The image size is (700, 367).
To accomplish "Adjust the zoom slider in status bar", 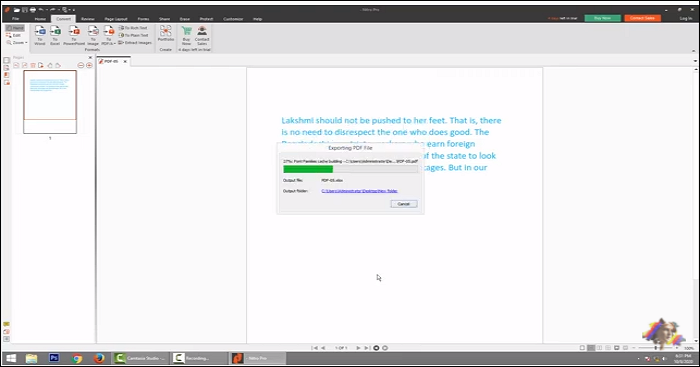I will click(655, 348).
